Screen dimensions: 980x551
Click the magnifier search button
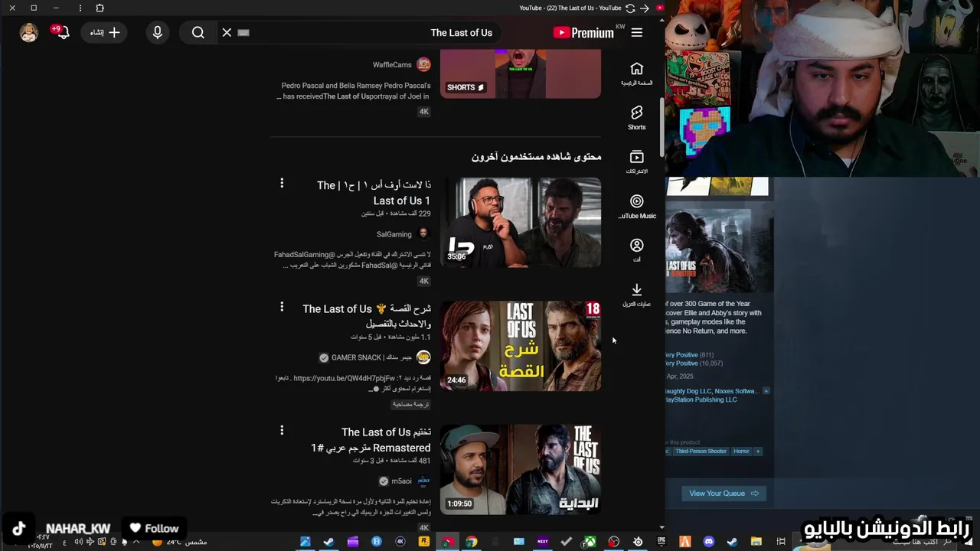pos(198,32)
